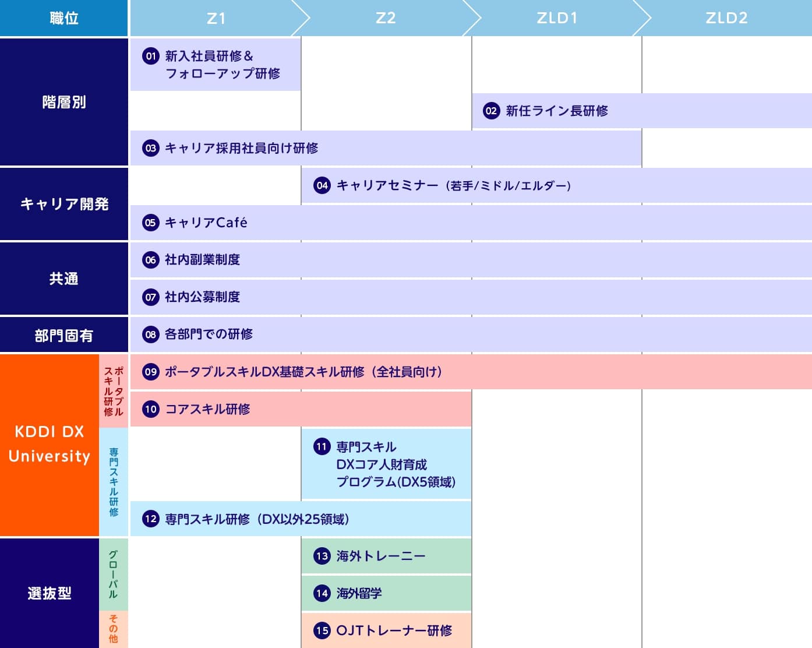
Task: Click the 01 number badge
Action: click(151, 56)
